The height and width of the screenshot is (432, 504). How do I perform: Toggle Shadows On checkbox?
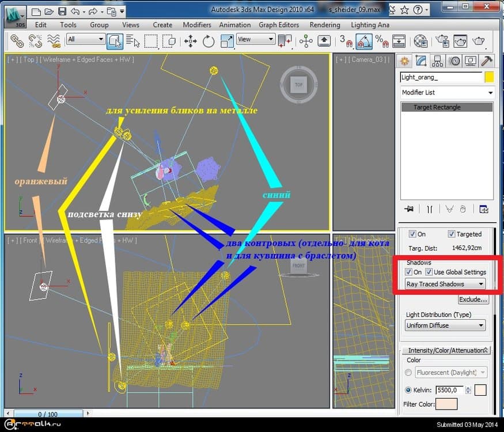pos(408,272)
